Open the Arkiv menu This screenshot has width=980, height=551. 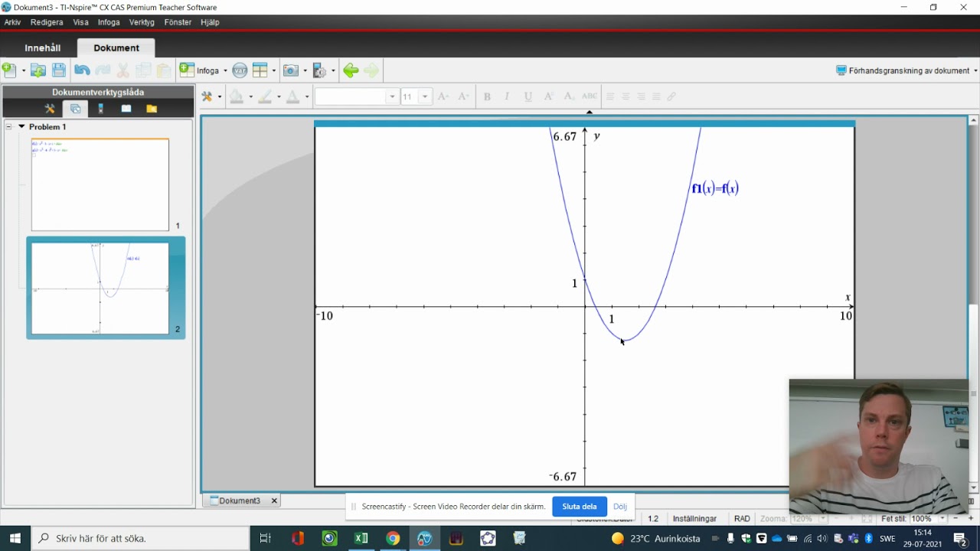pos(12,22)
